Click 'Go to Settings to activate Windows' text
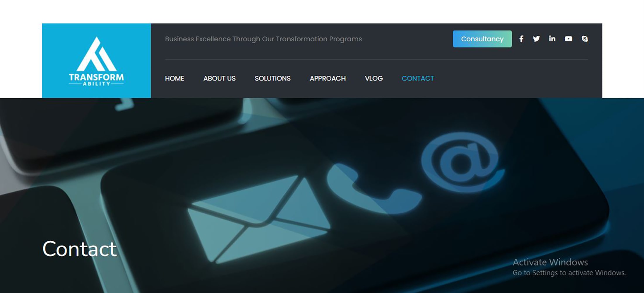The width and height of the screenshot is (644, 293). pos(569,273)
